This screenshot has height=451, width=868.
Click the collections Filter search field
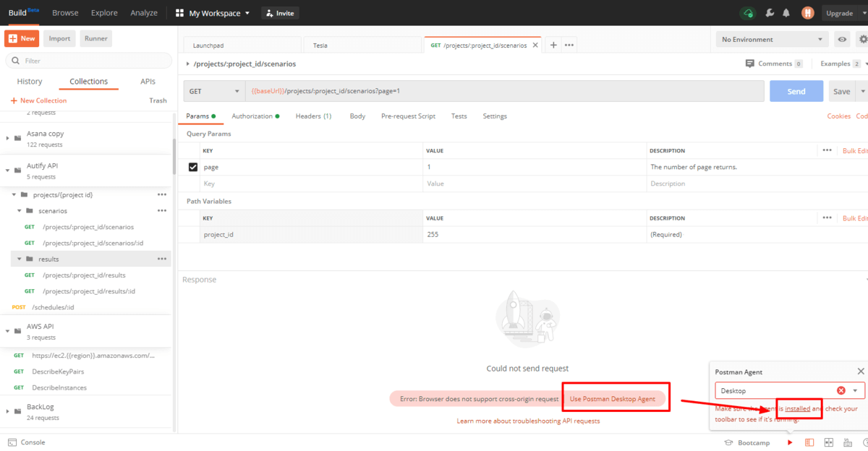tap(88, 61)
